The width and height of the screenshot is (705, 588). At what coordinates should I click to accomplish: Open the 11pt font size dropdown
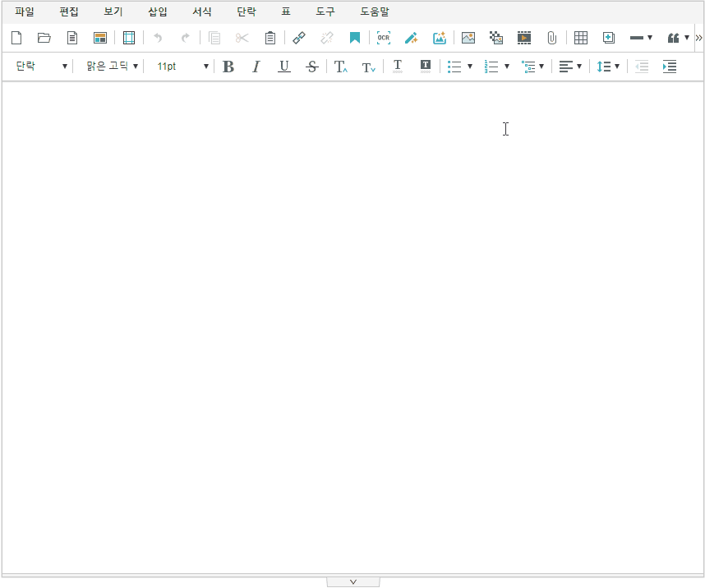(x=182, y=67)
